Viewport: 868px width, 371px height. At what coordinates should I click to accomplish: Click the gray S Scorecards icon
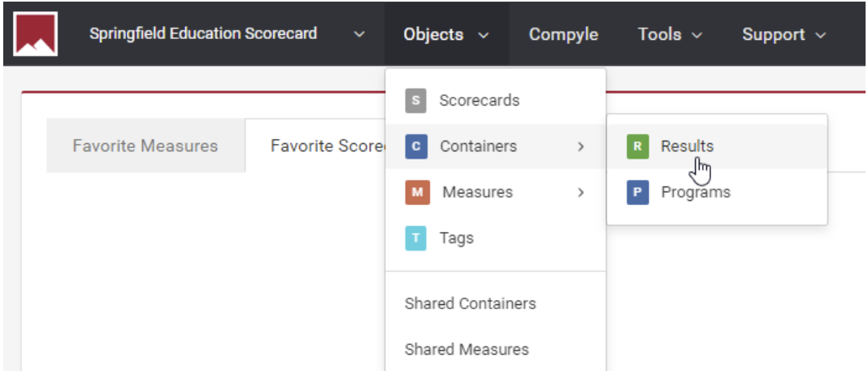415,101
